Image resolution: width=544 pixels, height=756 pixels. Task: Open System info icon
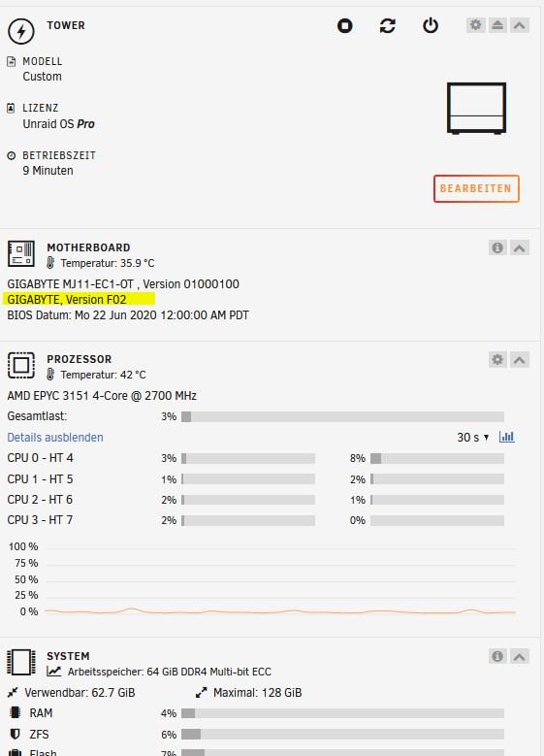[497, 656]
